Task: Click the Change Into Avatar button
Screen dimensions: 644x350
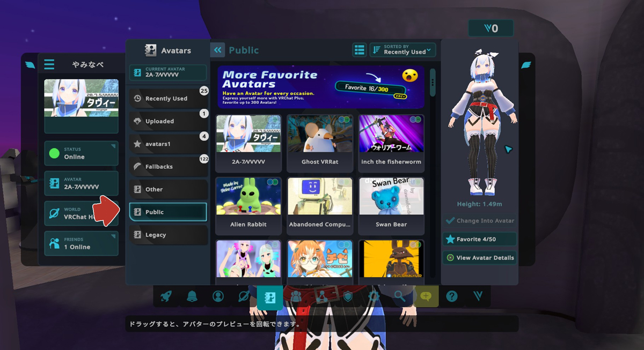Action: (x=480, y=221)
